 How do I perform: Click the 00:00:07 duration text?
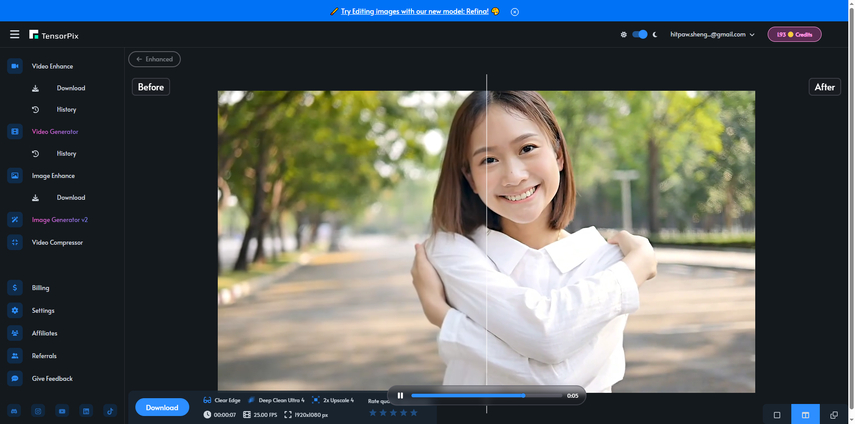pos(225,415)
